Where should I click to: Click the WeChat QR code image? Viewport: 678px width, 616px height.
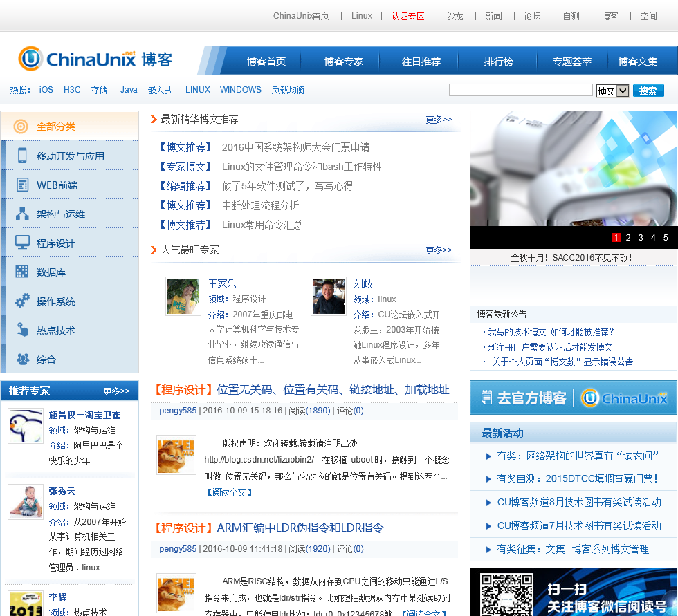[x=506, y=595]
